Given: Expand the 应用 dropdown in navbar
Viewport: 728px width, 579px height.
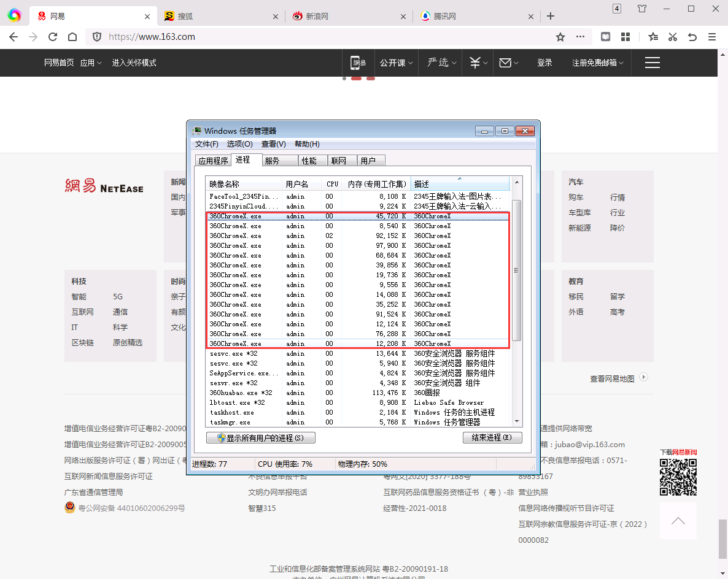Looking at the screenshot, I should point(90,63).
